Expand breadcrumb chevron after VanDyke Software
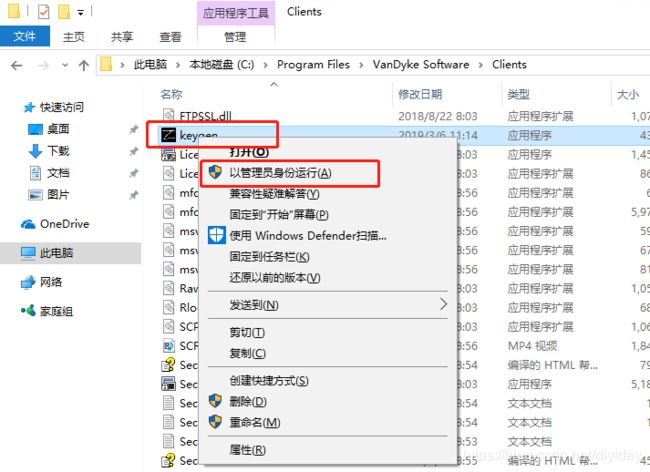The image size is (650, 472). (x=480, y=65)
